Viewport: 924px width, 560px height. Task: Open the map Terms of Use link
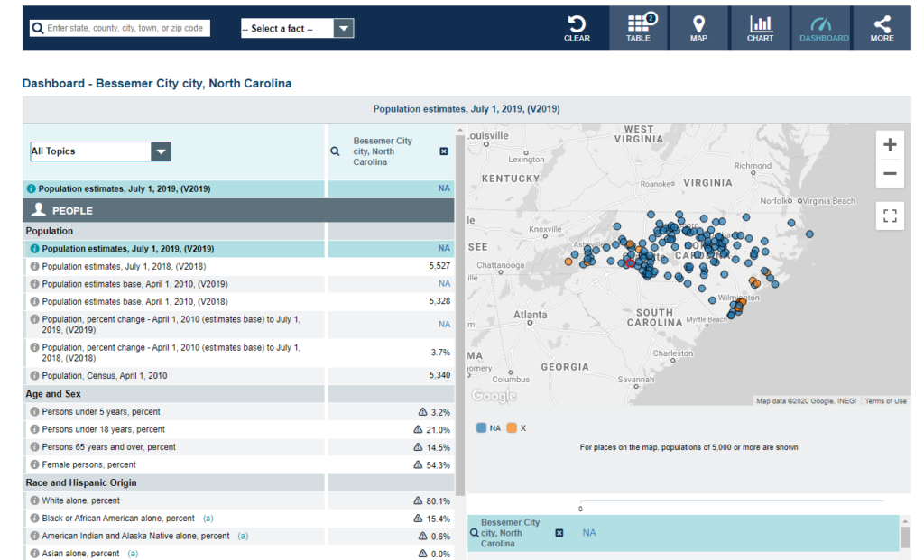pos(886,401)
